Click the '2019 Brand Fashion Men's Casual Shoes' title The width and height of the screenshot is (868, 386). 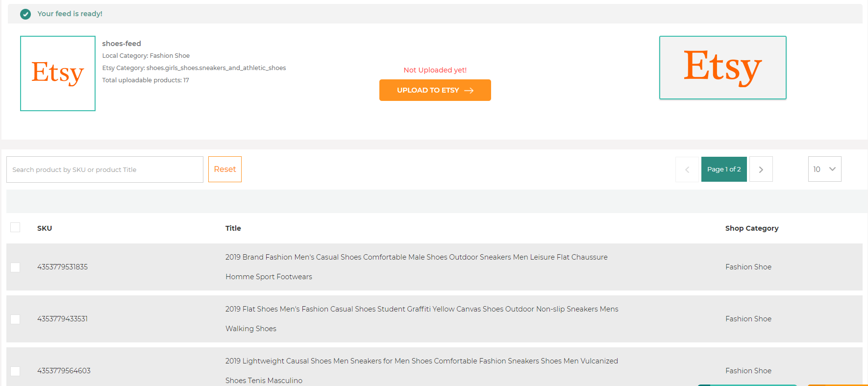click(x=417, y=267)
